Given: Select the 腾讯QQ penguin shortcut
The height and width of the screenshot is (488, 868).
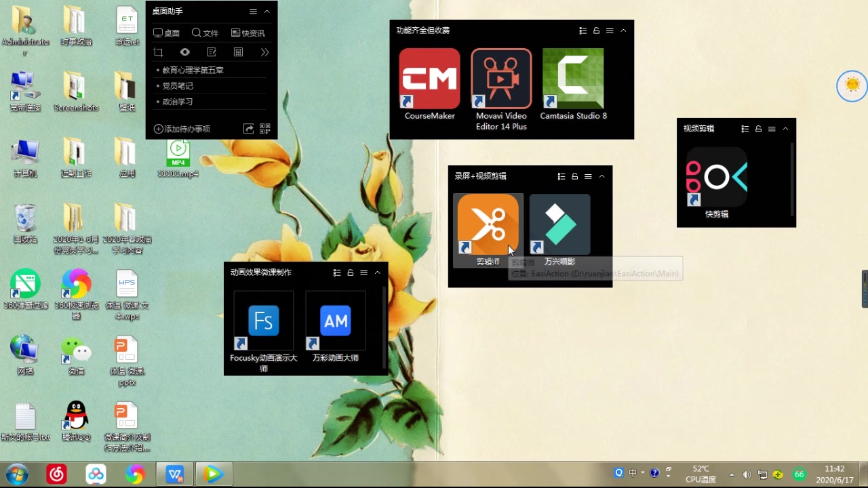Looking at the screenshot, I should click(x=76, y=421).
